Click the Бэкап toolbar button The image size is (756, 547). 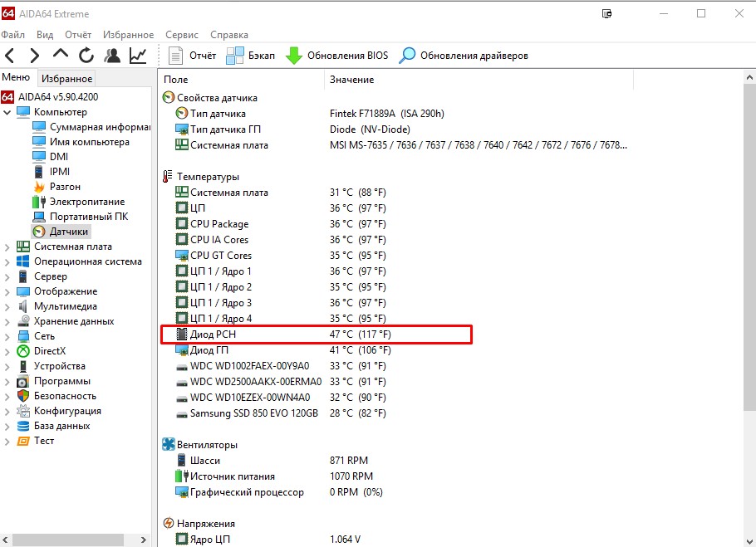pyautogui.click(x=250, y=56)
